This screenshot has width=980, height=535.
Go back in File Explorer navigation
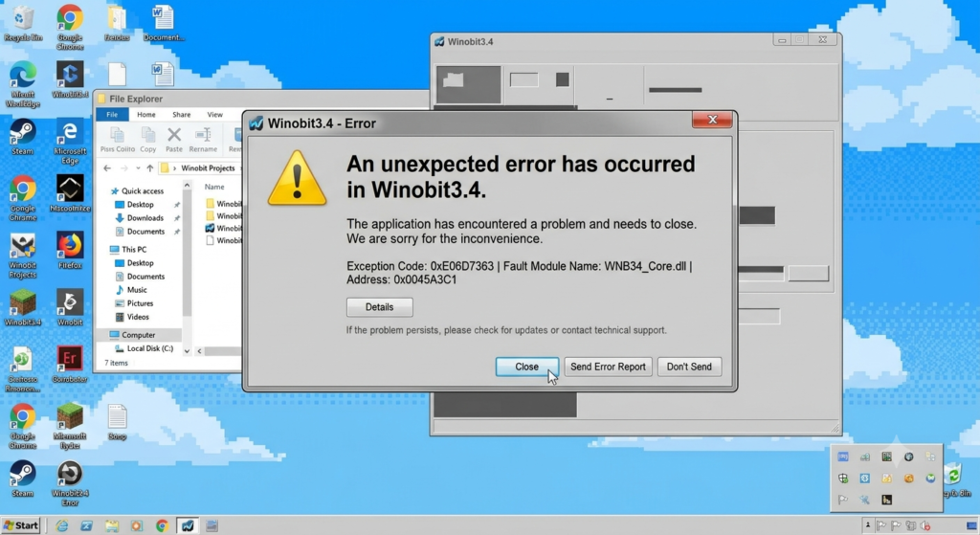(x=107, y=168)
